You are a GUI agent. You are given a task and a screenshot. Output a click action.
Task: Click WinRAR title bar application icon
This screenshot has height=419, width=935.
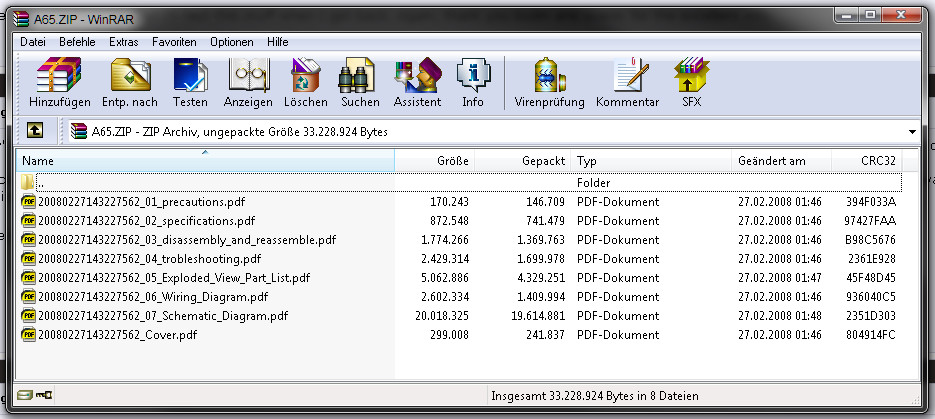(21, 18)
